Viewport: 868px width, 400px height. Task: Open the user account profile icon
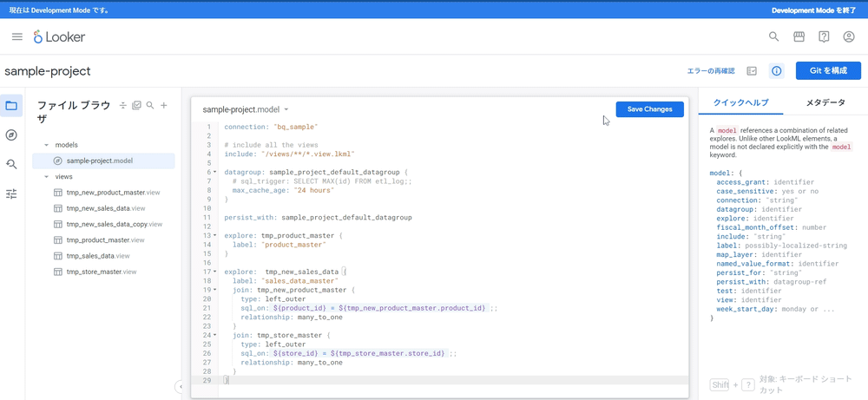[x=849, y=37]
